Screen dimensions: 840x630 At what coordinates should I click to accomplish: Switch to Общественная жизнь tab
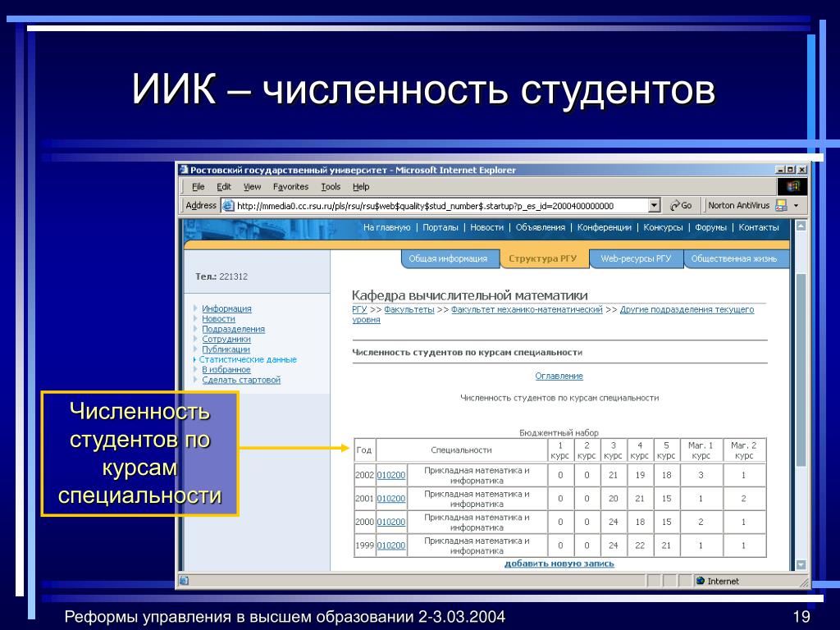click(x=734, y=258)
